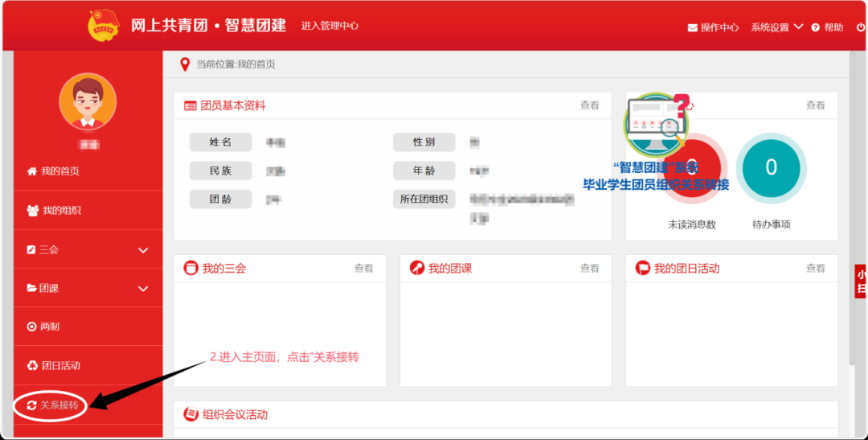Click the card icon beside 团员基本资料
The image size is (868, 440).
click(190, 106)
